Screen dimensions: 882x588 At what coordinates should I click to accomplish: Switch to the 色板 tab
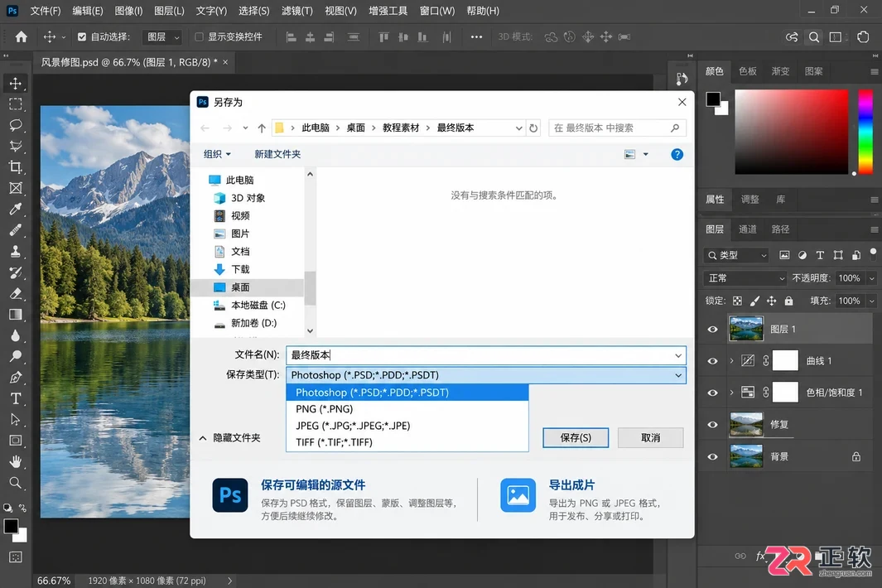coord(748,71)
